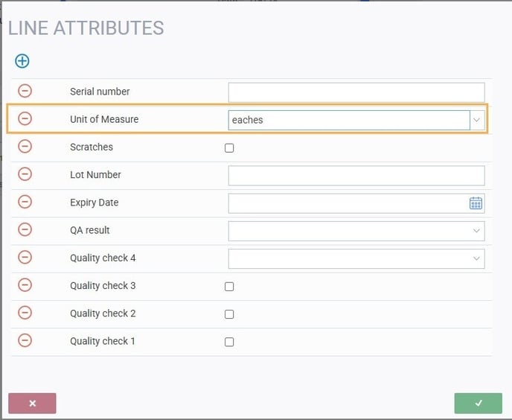Image resolution: width=512 pixels, height=420 pixels.
Task: Confirm with the green checkmark button
Action: tap(479, 404)
